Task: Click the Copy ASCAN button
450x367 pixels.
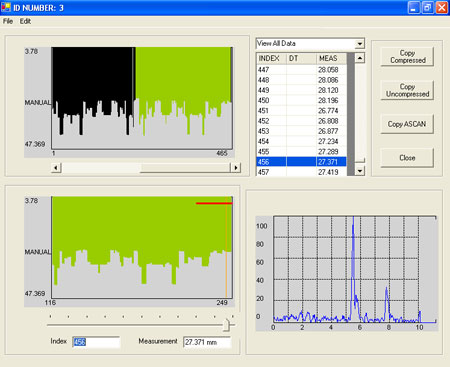Action: click(x=407, y=124)
